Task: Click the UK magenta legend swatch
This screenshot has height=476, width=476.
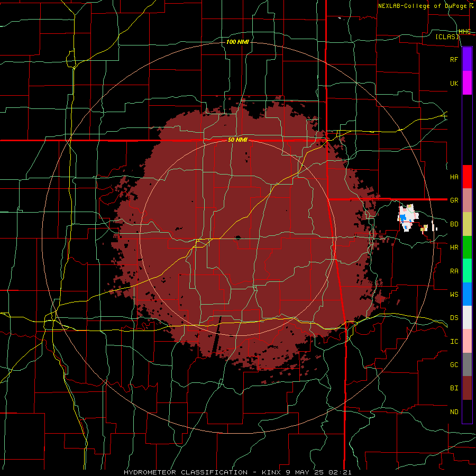Action: [x=467, y=83]
